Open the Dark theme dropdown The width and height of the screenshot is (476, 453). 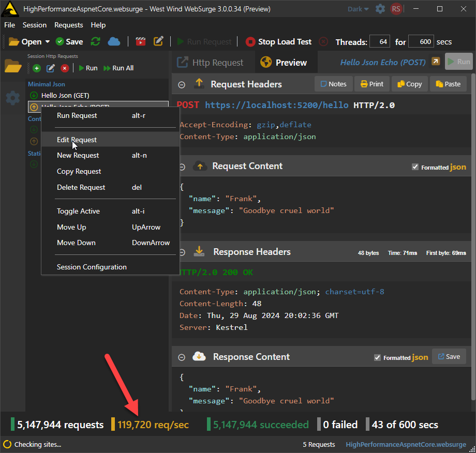(x=358, y=9)
